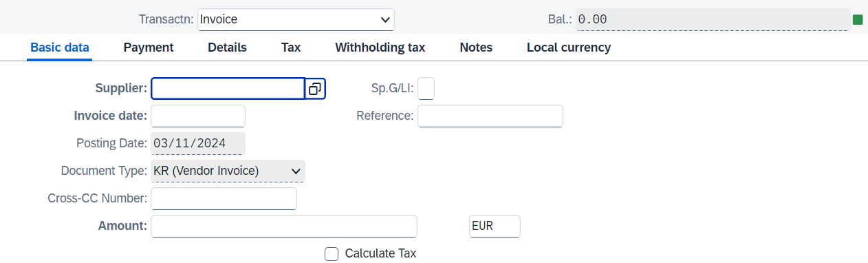Open the Notes tab
Viewport: 868px width, 263px height.
click(476, 48)
